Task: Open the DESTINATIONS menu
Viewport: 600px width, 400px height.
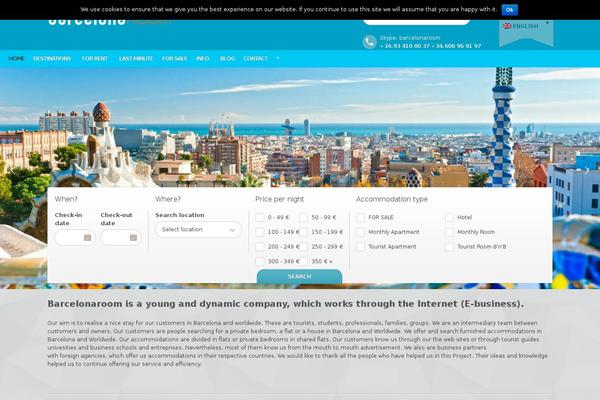Action: pyautogui.click(x=52, y=59)
